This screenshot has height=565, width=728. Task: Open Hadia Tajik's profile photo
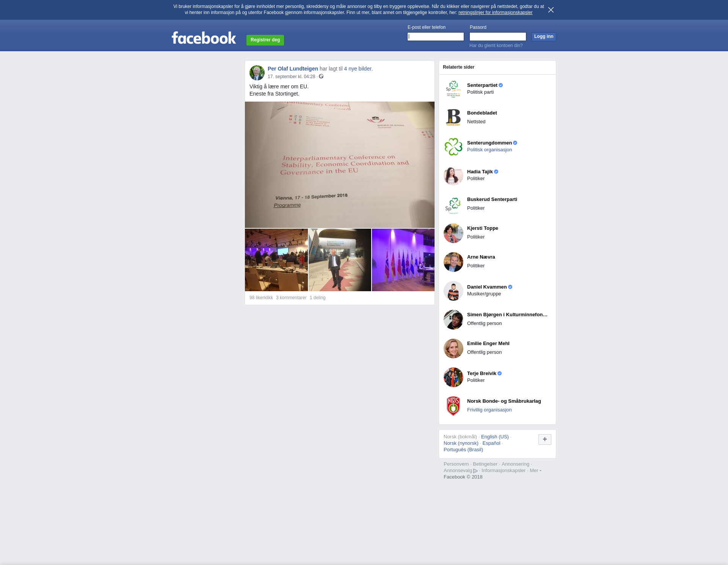point(453,176)
